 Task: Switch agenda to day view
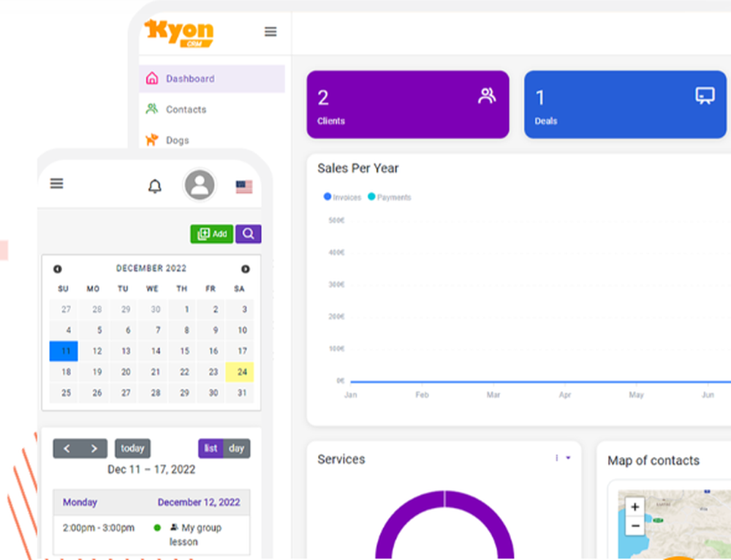pyautogui.click(x=236, y=449)
